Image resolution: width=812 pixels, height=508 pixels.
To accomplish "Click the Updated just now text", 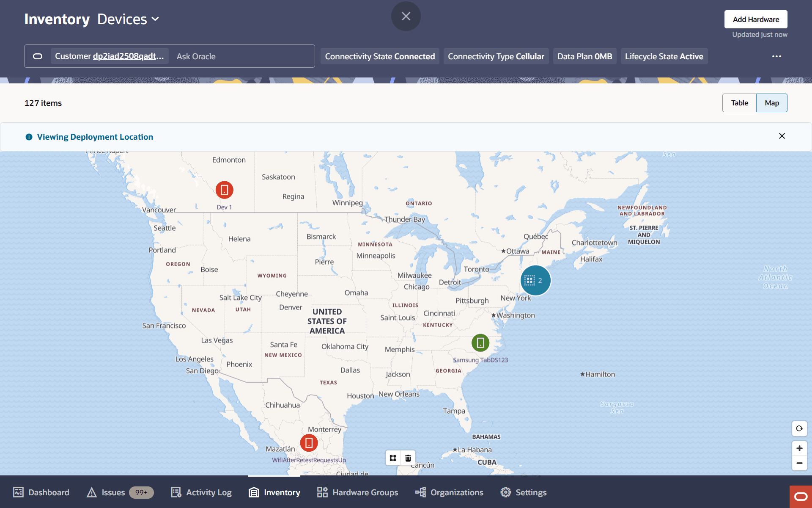I will click(x=760, y=35).
